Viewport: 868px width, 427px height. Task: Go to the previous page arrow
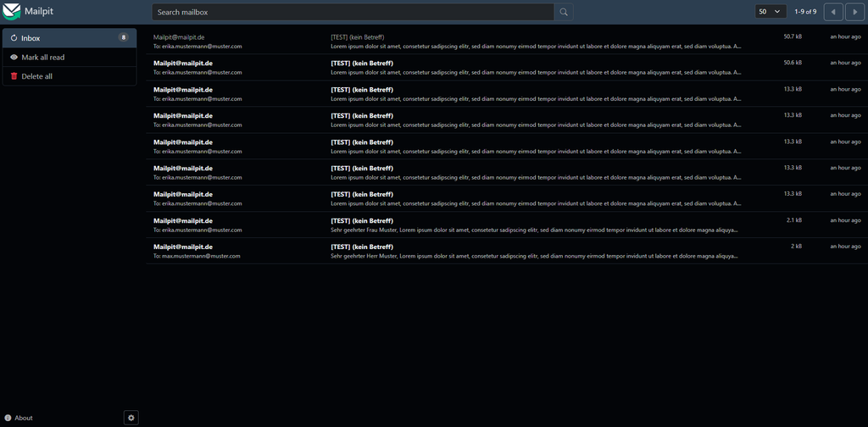click(x=833, y=12)
